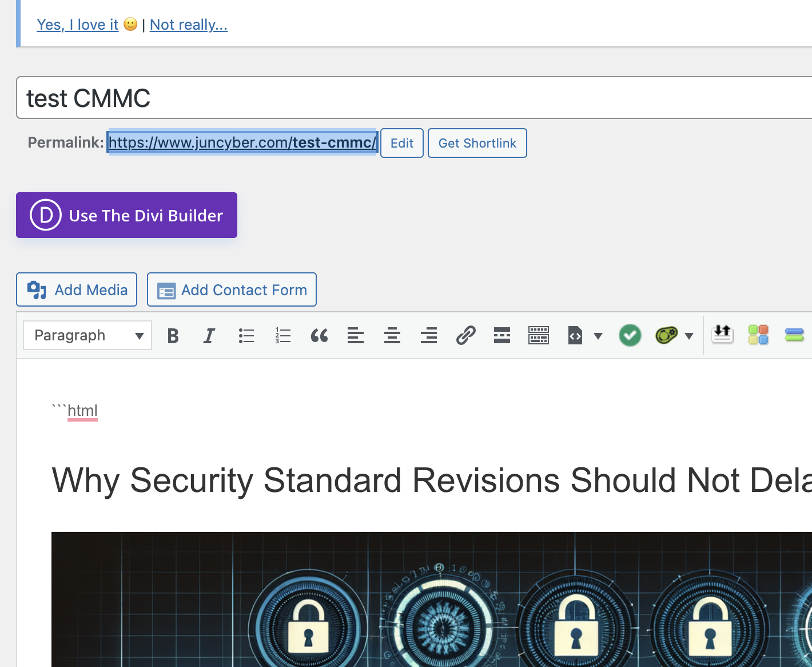This screenshot has width=812, height=667.
Task: Click the upload arrows tray icon
Action: pos(722,334)
